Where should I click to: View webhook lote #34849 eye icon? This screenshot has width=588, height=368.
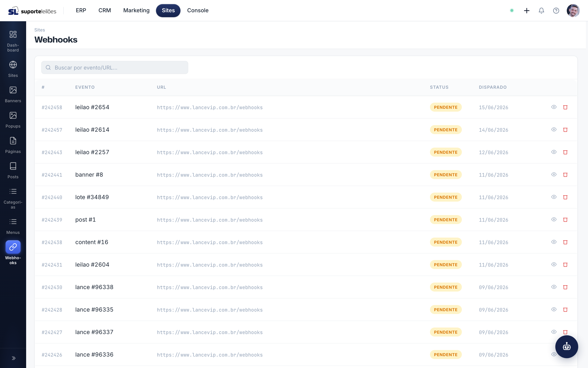[x=554, y=197]
